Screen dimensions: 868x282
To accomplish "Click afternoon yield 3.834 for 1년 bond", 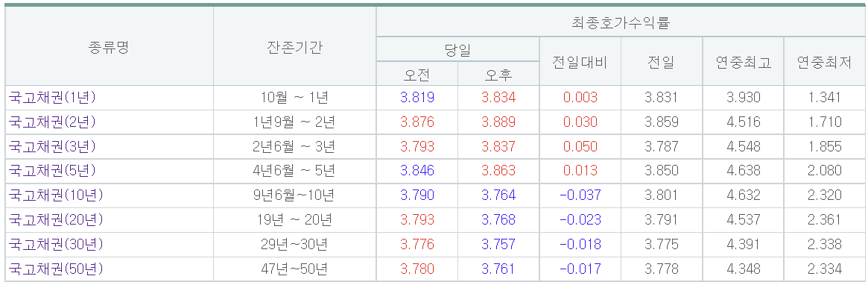I will tap(498, 98).
